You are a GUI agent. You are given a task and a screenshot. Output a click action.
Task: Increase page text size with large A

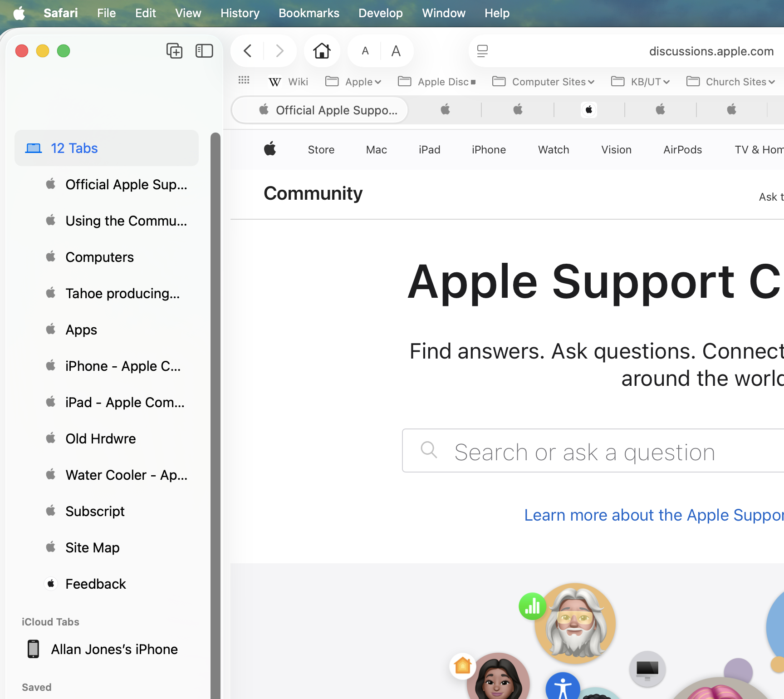coord(396,51)
